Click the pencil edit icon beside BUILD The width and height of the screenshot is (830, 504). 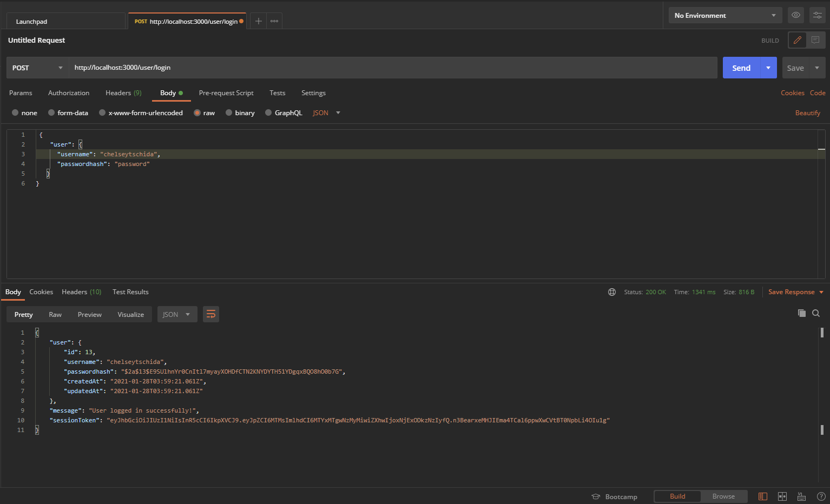[x=798, y=40]
